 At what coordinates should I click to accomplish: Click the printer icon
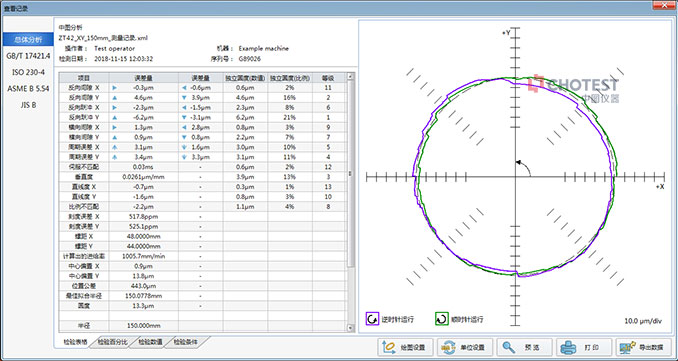click(x=568, y=347)
